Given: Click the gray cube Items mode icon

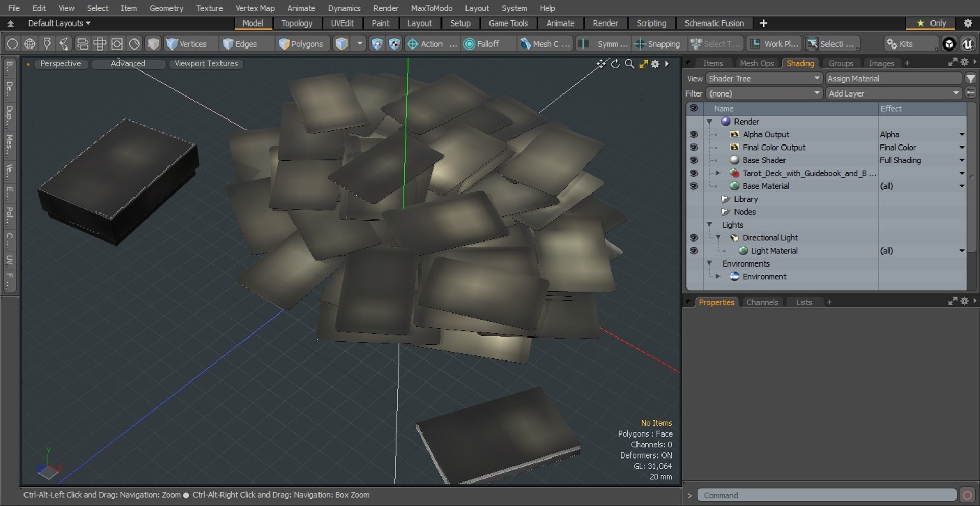Looking at the screenshot, I should tap(153, 44).
